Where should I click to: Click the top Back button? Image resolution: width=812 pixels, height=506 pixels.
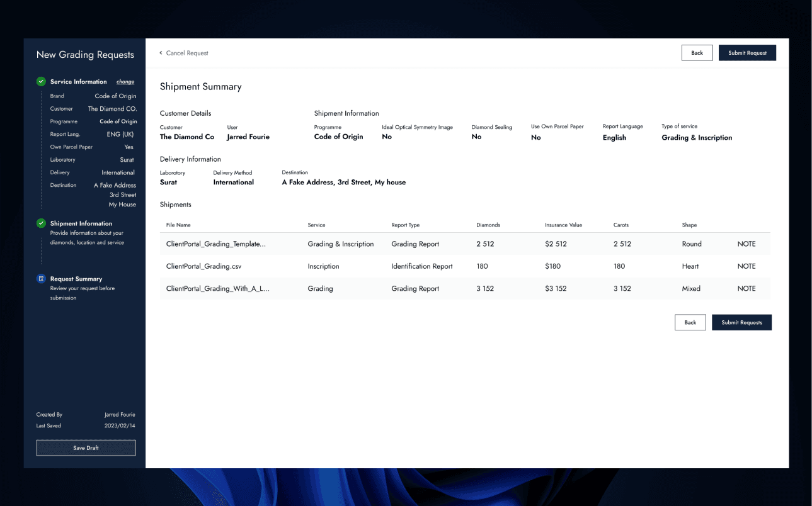click(697, 53)
